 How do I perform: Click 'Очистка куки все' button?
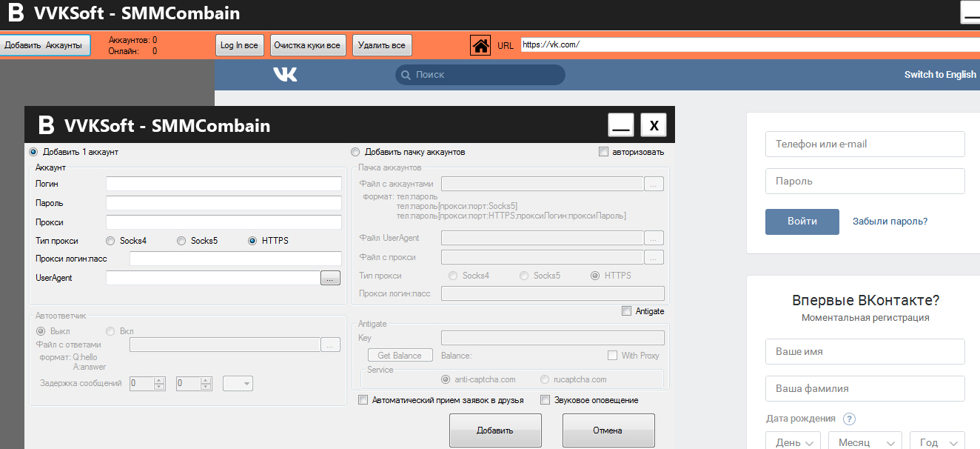point(306,45)
